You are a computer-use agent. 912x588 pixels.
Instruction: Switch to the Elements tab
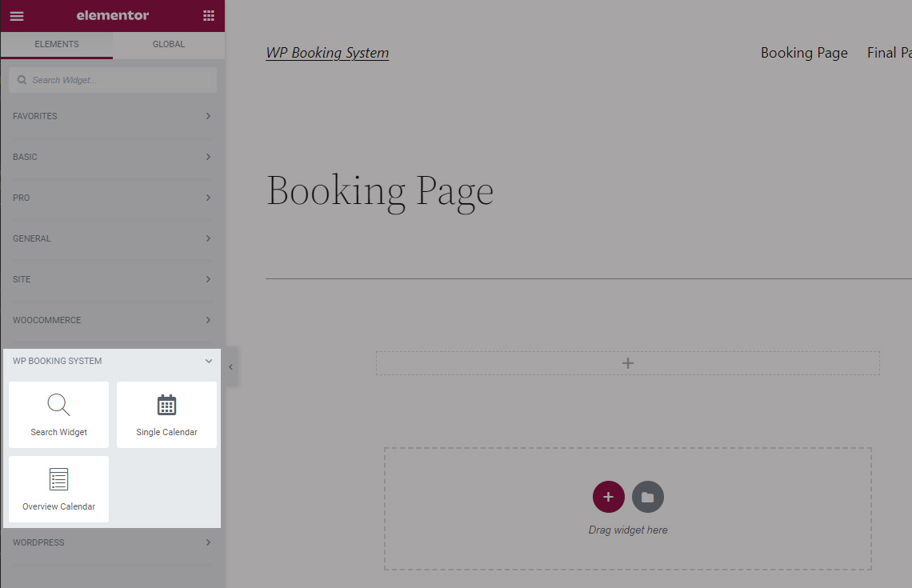click(x=57, y=44)
